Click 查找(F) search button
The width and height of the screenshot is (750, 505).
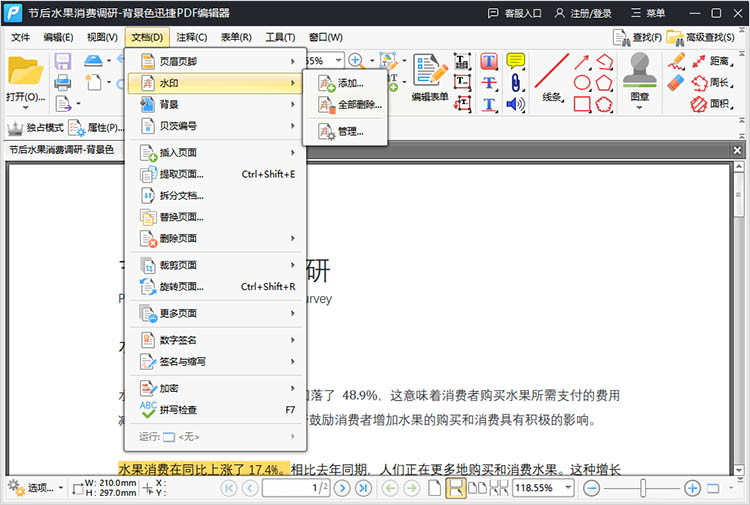click(x=638, y=37)
